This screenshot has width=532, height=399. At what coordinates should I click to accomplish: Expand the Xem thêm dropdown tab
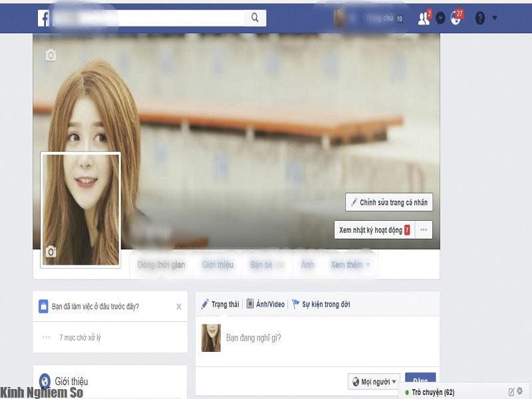[x=350, y=265]
